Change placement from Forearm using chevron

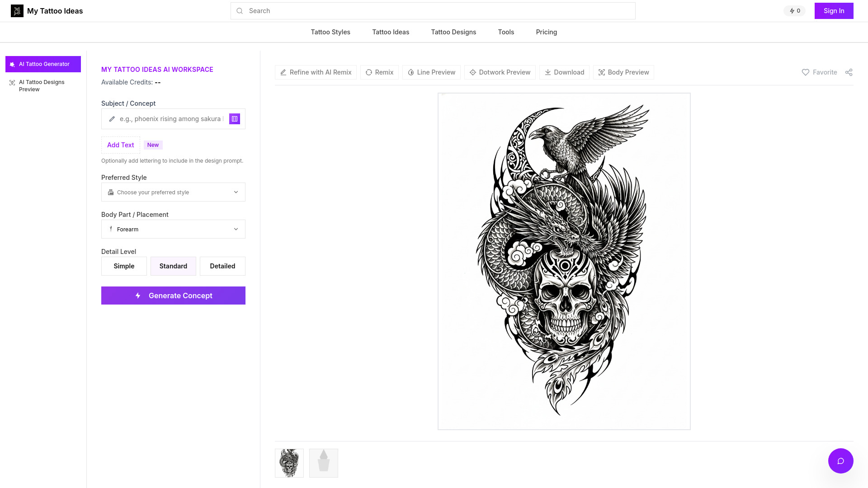[x=236, y=229]
